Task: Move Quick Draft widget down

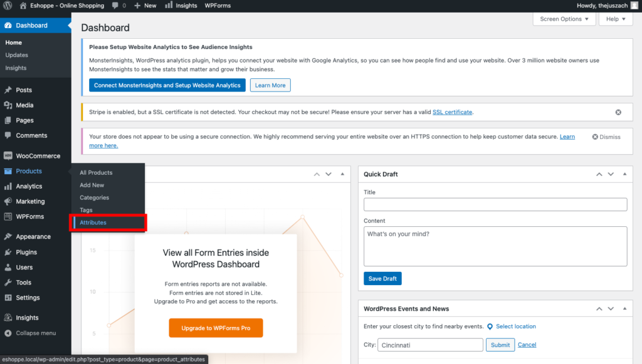Action: (611, 174)
